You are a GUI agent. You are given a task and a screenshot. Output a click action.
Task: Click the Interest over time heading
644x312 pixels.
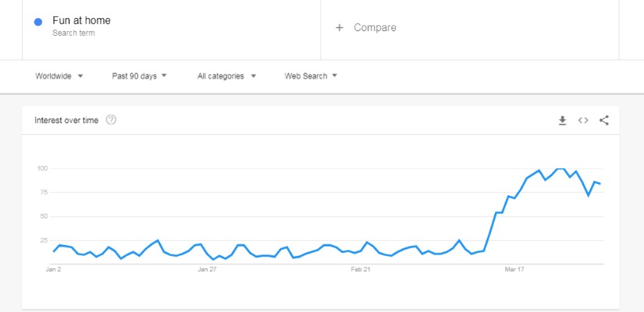[x=66, y=120]
